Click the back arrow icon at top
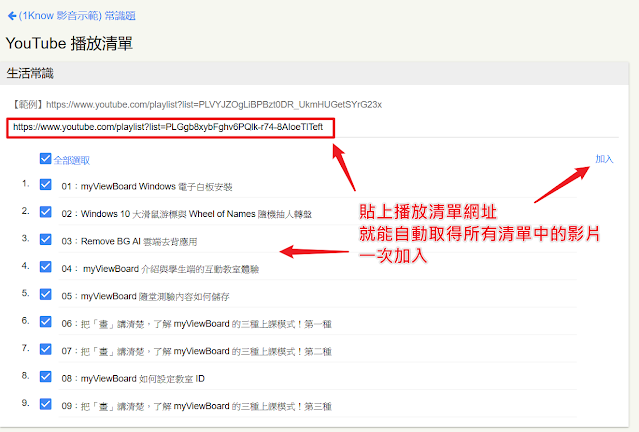This screenshot has width=639, height=432. coord(12,16)
